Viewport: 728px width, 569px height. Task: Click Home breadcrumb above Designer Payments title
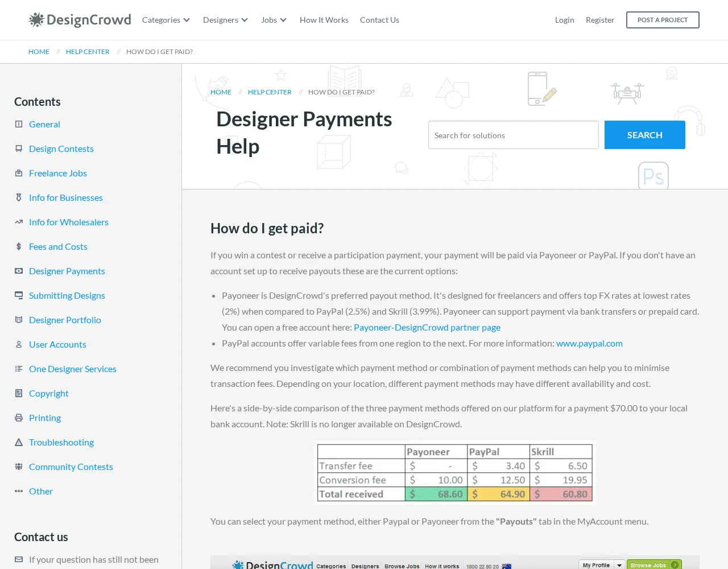pos(221,92)
